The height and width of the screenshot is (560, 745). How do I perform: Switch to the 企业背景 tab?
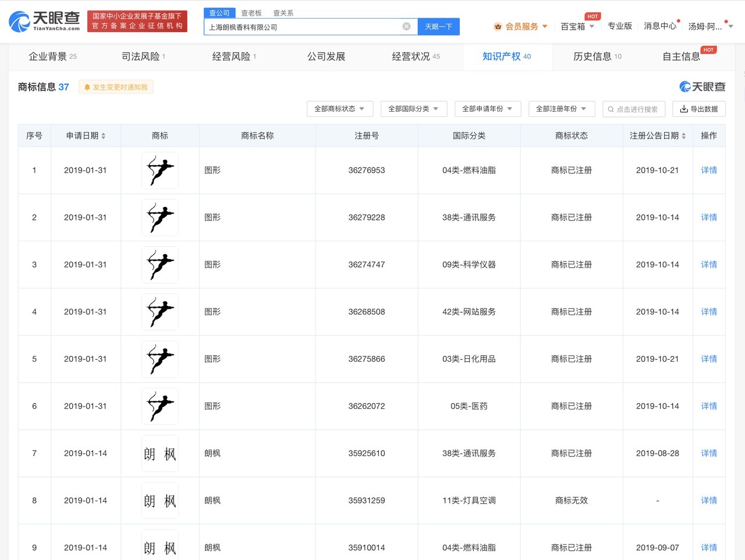pos(48,56)
